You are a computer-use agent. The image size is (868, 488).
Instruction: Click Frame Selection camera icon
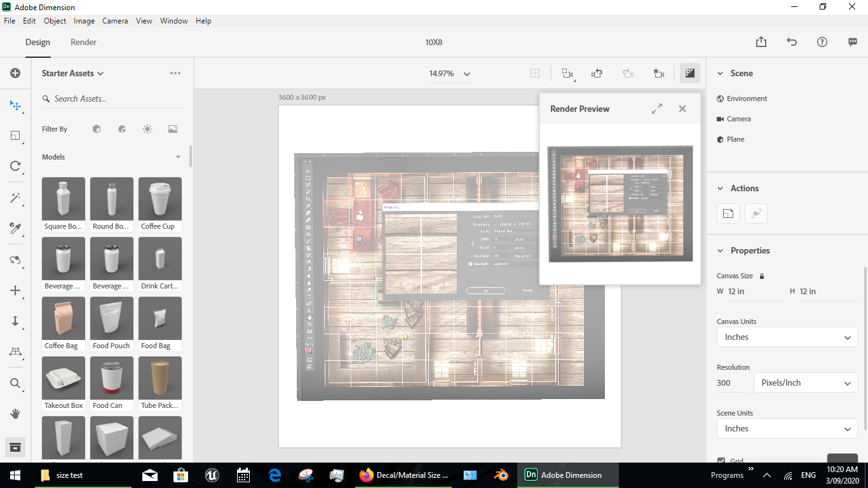tap(567, 74)
